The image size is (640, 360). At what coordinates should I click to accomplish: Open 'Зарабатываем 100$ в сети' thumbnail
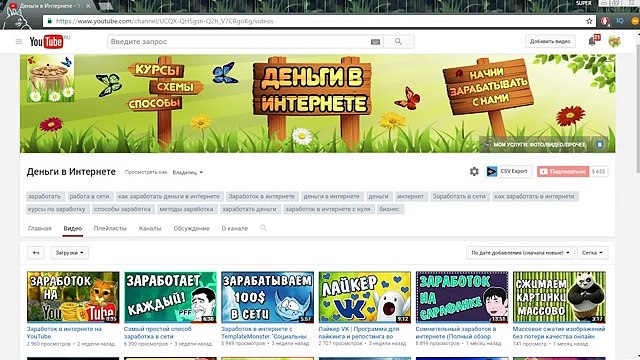[267, 297]
